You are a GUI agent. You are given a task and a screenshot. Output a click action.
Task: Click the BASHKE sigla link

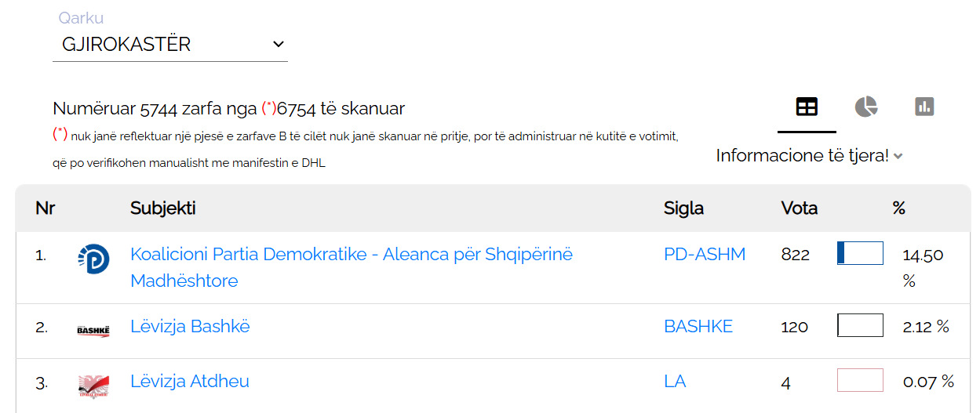click(x=698, y=326)
